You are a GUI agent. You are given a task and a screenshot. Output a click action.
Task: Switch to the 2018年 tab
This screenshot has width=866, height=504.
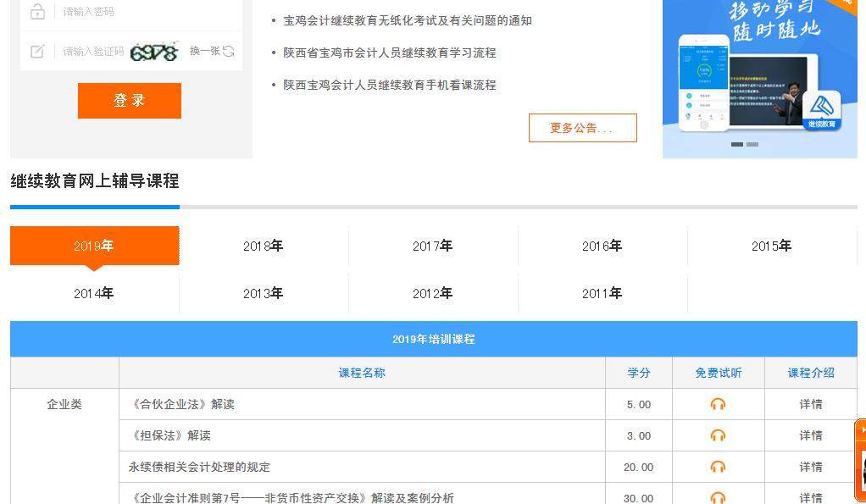point(264,246)
